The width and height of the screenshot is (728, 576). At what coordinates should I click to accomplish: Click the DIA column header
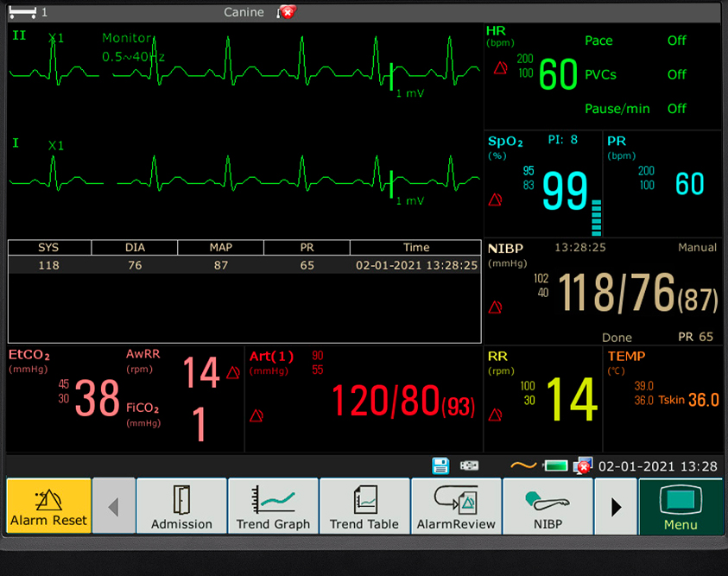pyautogui.click(x=135, y=247)
